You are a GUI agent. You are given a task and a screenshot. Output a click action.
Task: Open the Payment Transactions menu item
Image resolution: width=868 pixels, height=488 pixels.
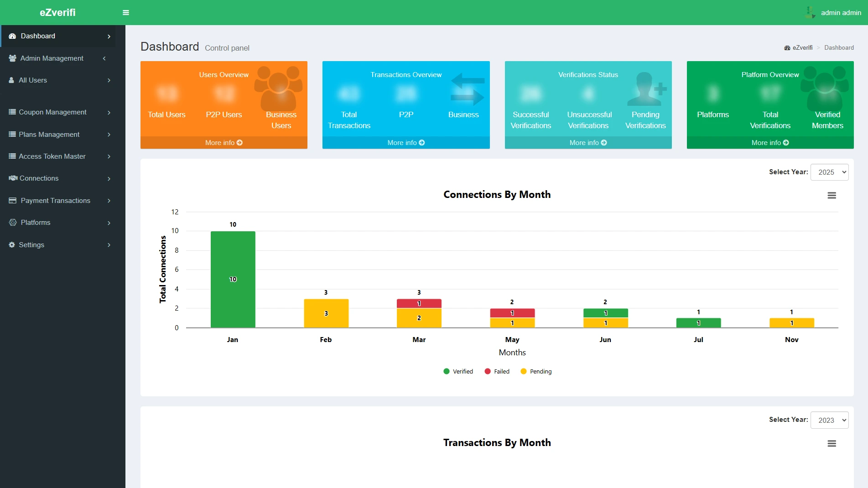click(x=58, y=201)
